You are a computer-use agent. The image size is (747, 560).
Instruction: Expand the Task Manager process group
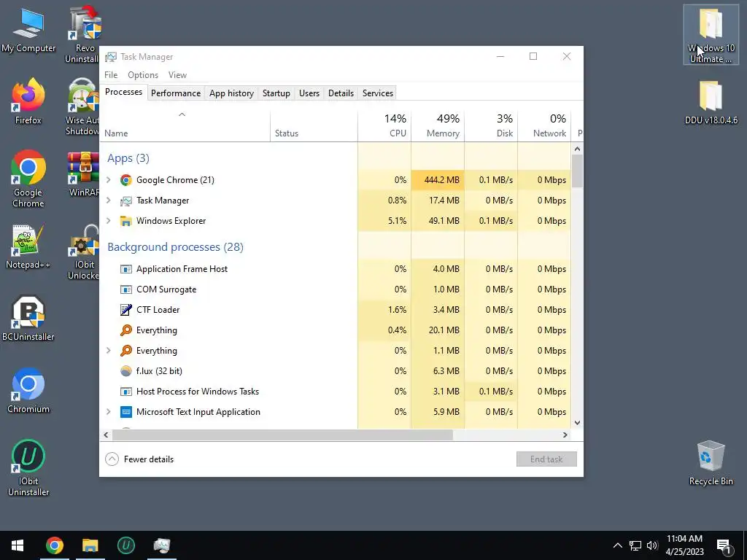click(x=109, y=201)
